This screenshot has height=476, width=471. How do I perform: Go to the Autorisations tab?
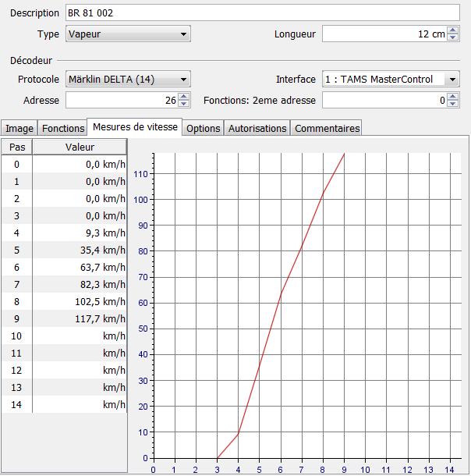coord(257,129)
